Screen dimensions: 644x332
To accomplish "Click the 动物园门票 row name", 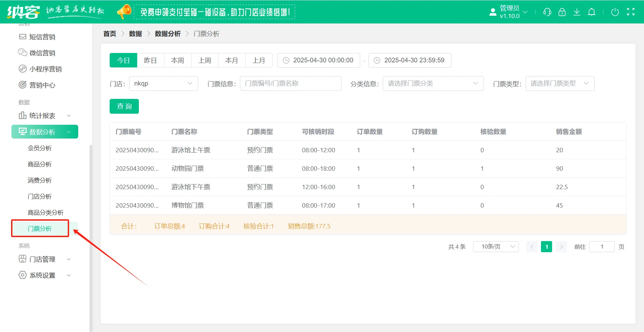I will (x=187, y=169).
